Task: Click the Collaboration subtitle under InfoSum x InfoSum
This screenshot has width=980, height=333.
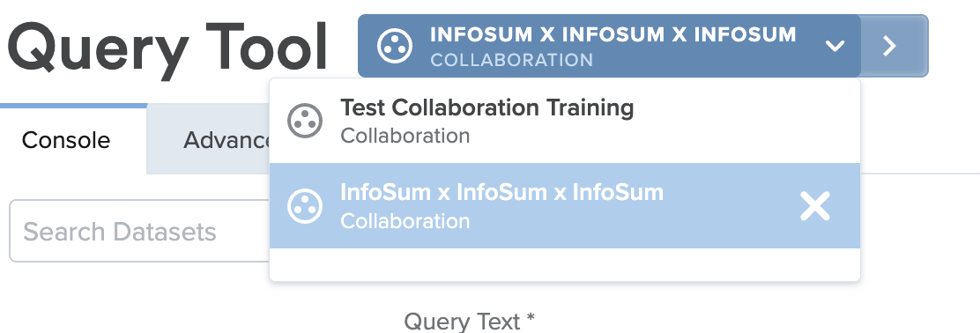Action: (x=405, y=220)
